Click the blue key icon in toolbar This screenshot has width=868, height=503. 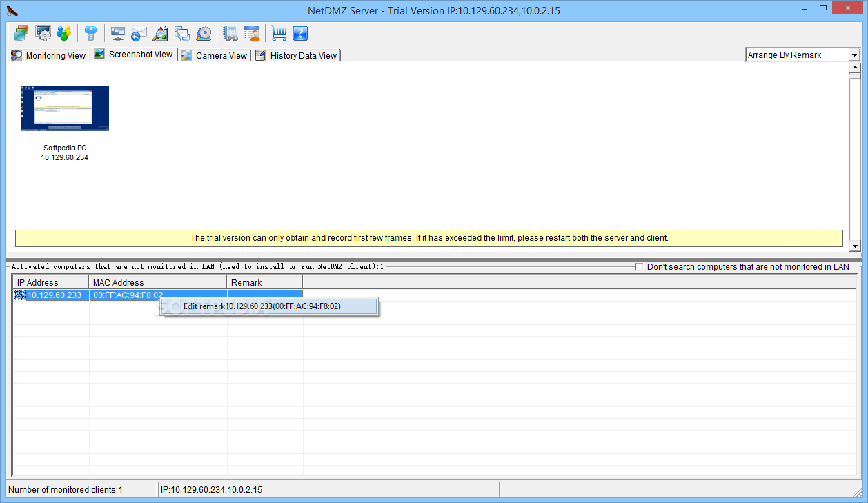point(90,33)
